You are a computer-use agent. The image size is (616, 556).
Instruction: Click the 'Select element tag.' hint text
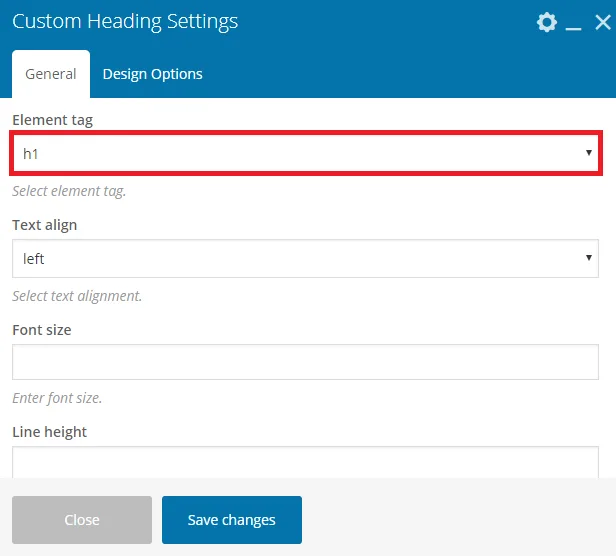(x=69, y=191)
